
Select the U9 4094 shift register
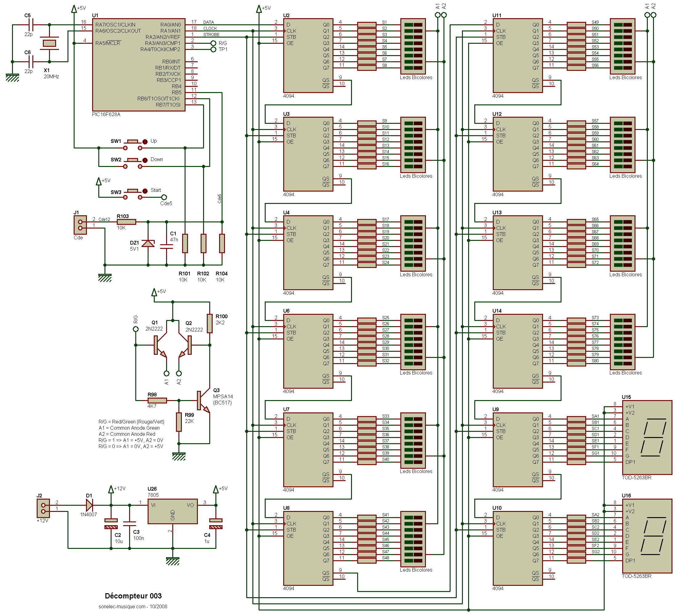[x=518, y=450]
